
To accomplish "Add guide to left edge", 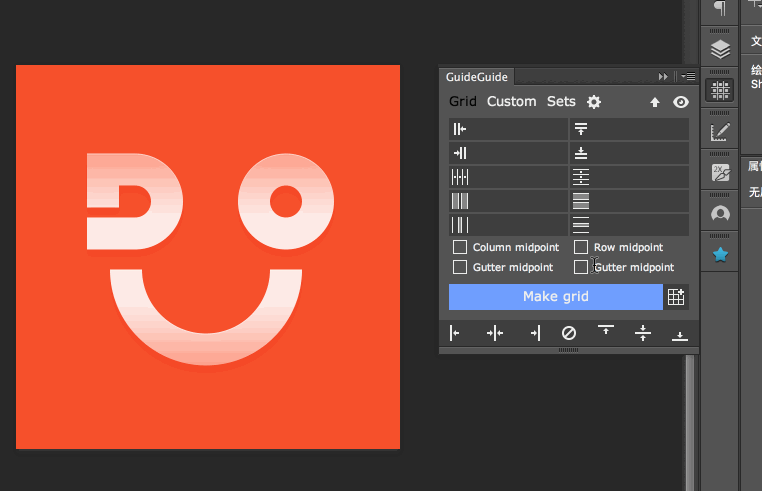I will (x=454, y=333).
